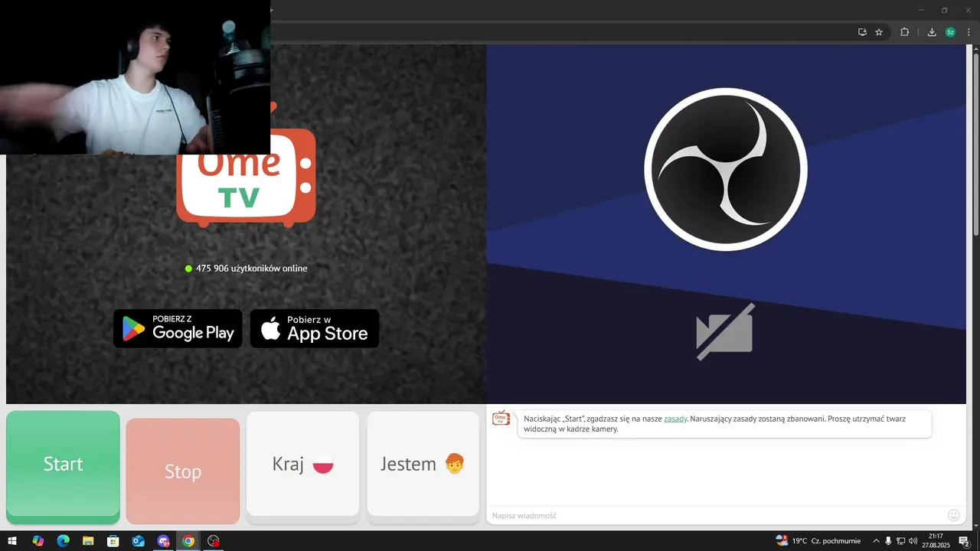Click the 475 906 użytkowników online text
Image resolution: width=980 pixels, height=551 pixels.
251,269
